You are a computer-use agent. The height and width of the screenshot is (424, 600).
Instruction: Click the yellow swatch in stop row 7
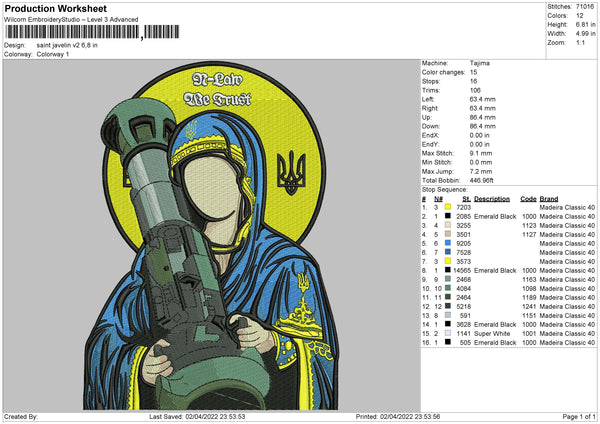coord(448,261)
